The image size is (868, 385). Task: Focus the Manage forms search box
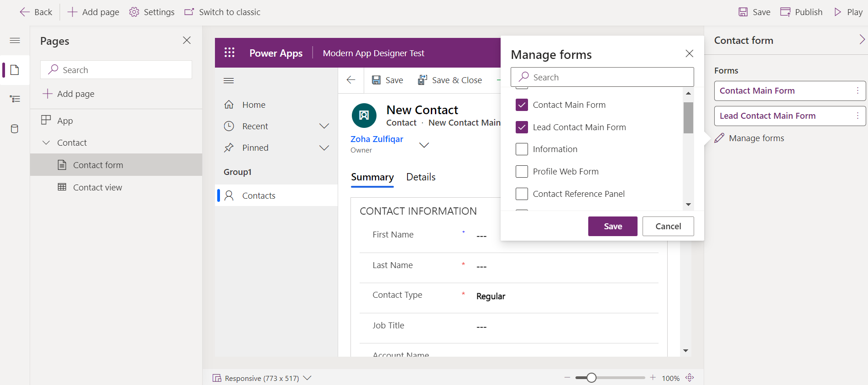click(x=602, y=77)
